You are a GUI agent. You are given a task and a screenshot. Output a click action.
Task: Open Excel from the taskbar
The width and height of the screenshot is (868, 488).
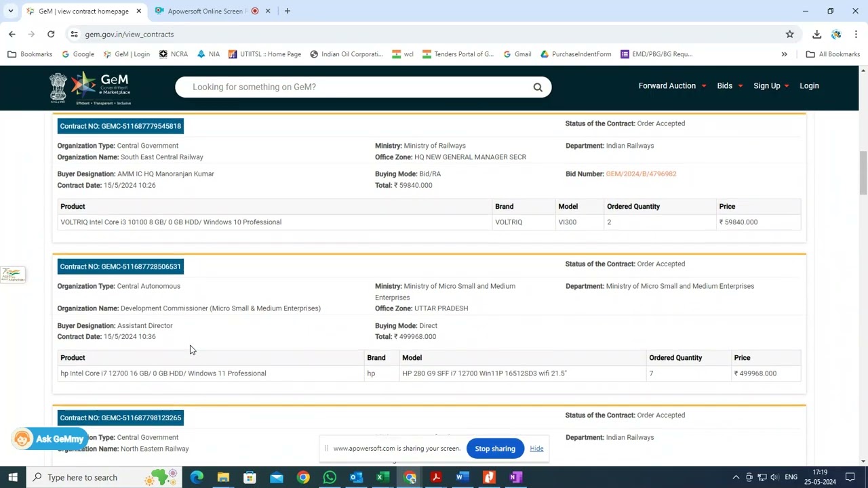[383, 477]
